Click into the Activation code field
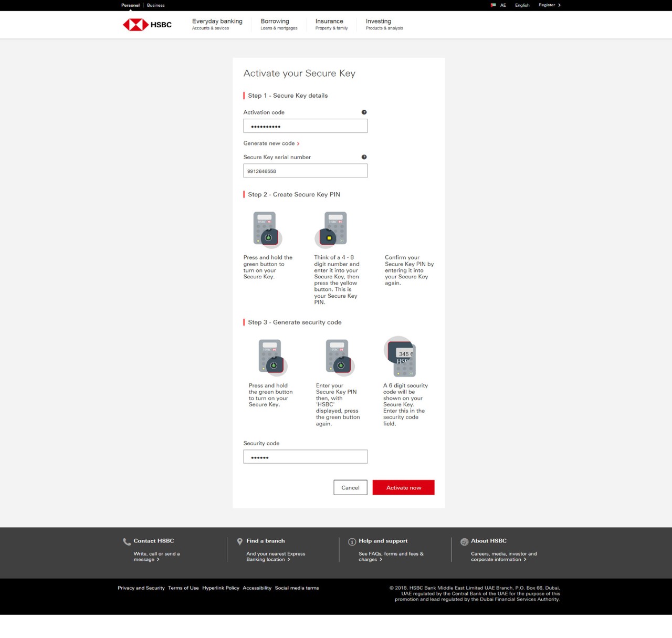672x638 pixels. [305, 126]
